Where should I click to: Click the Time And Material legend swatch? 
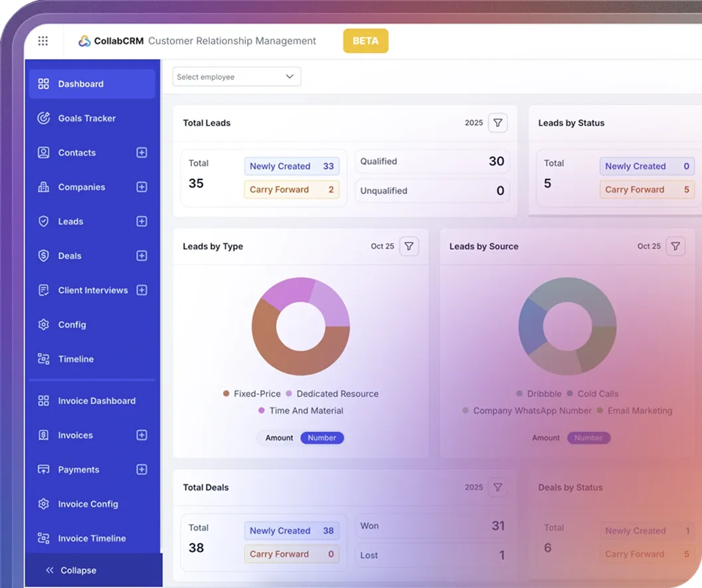pos(263,411)
